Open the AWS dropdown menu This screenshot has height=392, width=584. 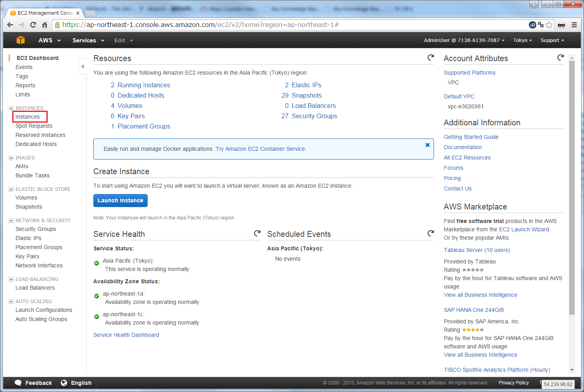tap(50, 40)
